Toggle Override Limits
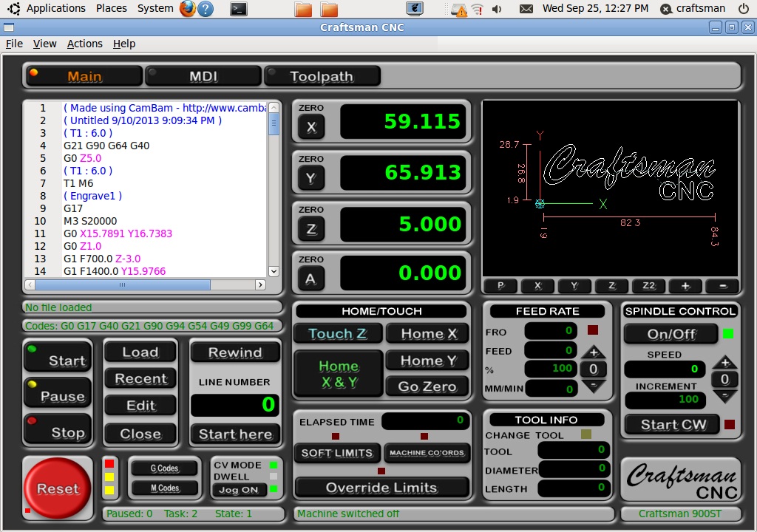 tap(381, 488)
